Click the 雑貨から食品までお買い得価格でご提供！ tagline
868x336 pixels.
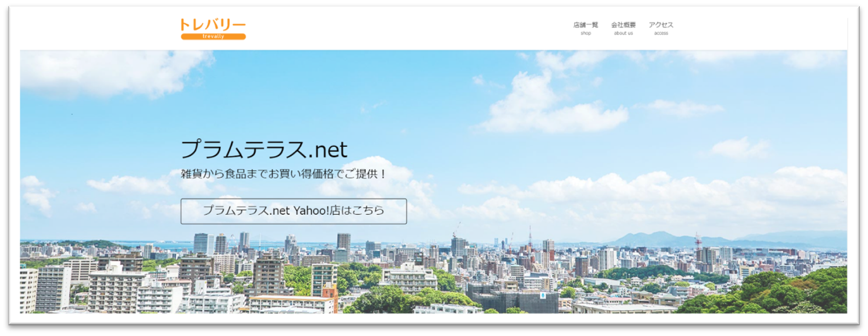tap(284, 174)
